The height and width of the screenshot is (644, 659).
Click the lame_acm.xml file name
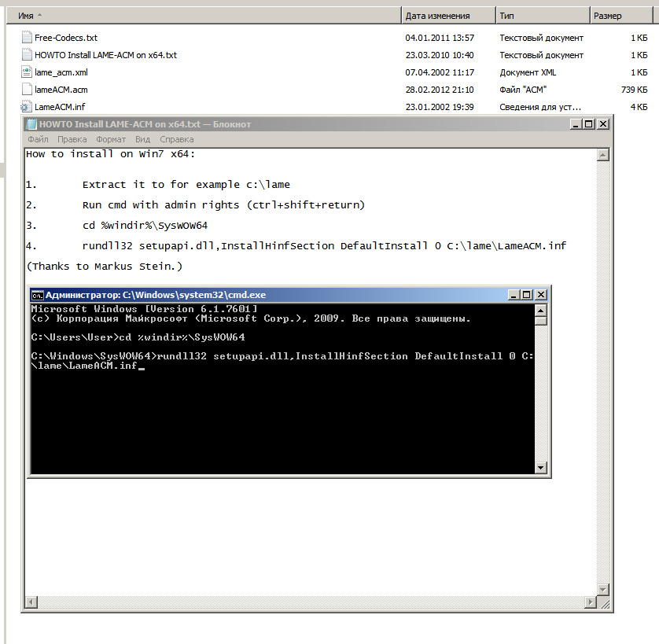point(61,72)
